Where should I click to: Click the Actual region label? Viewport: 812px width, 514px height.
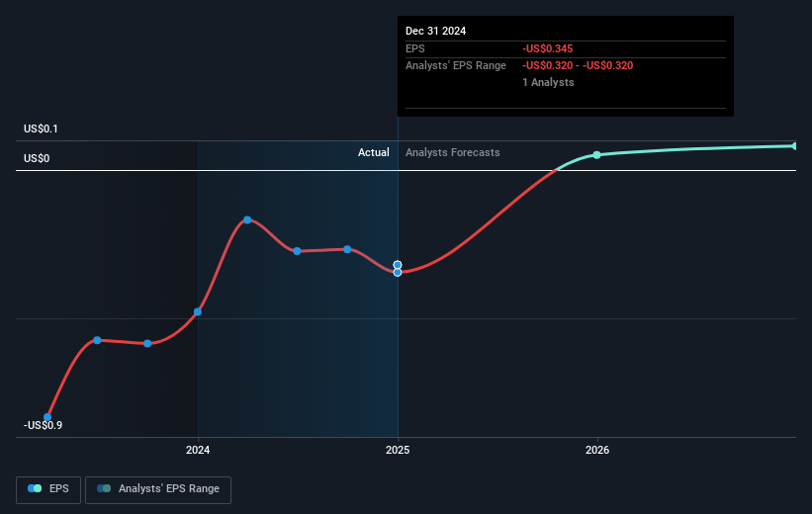click(x=374, y=152)
